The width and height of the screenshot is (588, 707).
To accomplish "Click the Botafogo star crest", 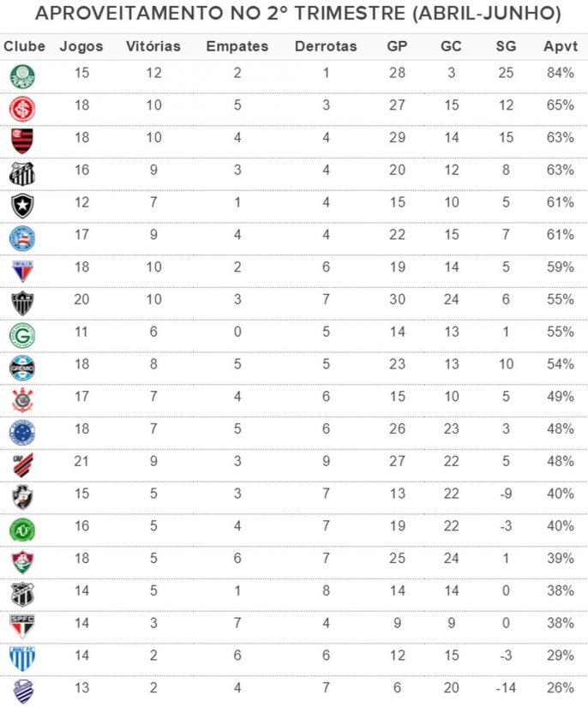I will pos(22,205).
